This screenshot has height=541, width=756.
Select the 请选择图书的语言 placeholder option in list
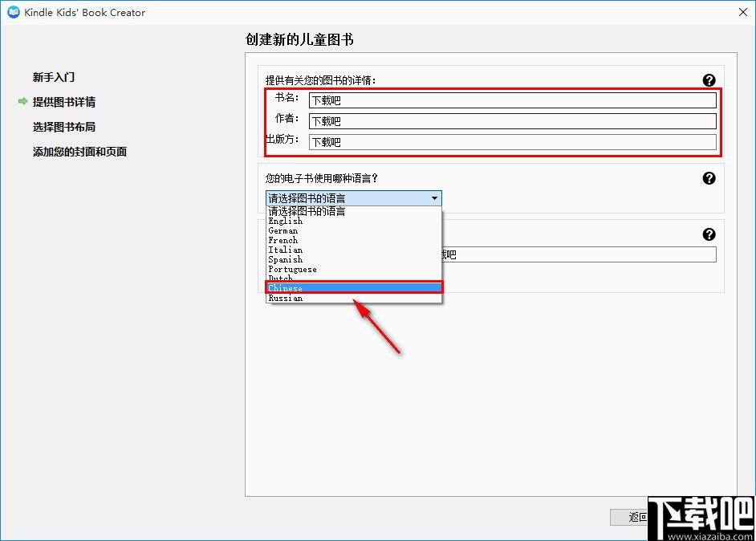pos(354,211)
